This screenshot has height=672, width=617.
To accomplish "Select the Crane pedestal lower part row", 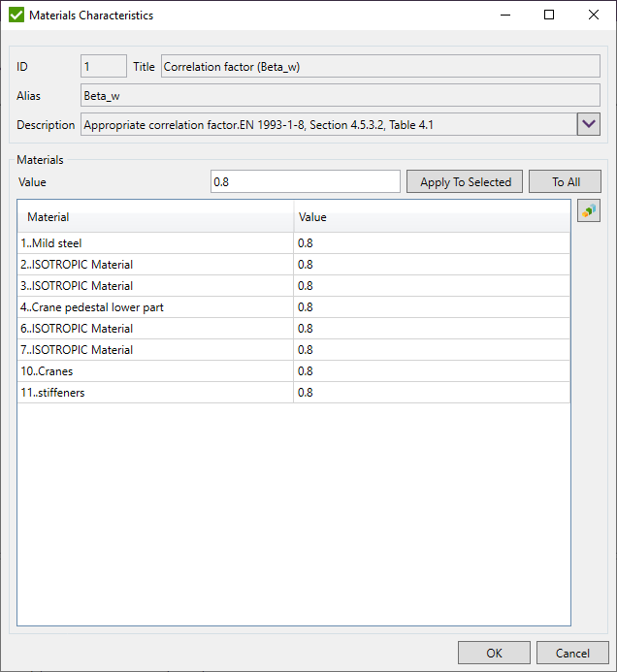I will click(x=155, y=307).
